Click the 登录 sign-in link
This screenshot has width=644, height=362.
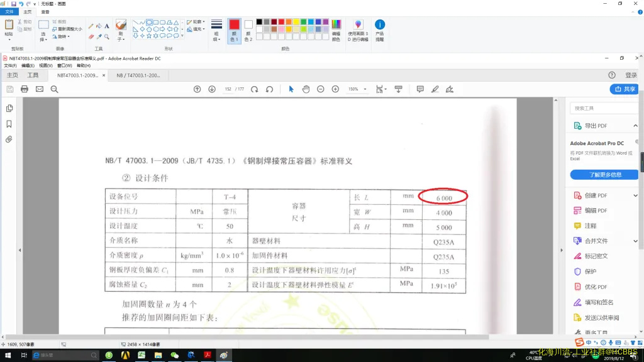[631, 75]
